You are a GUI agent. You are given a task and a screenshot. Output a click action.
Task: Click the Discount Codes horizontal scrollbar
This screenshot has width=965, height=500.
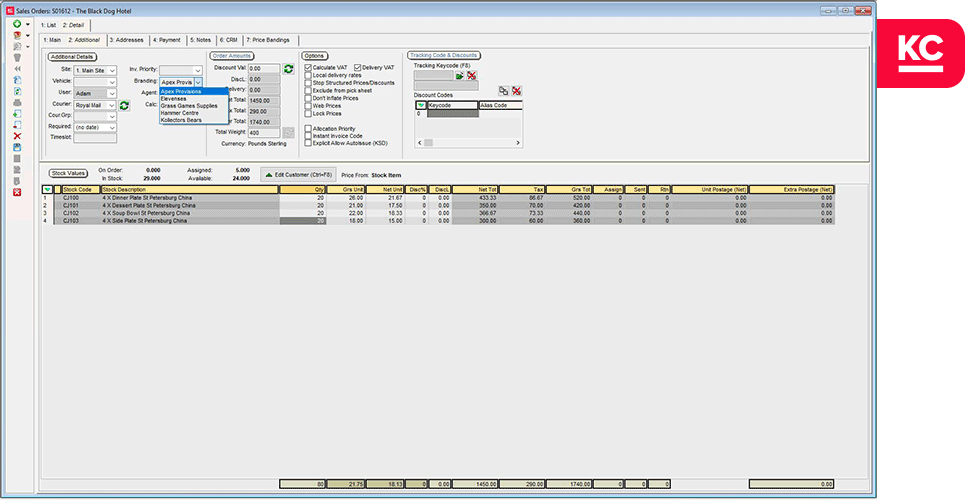[x=468, y=143]
